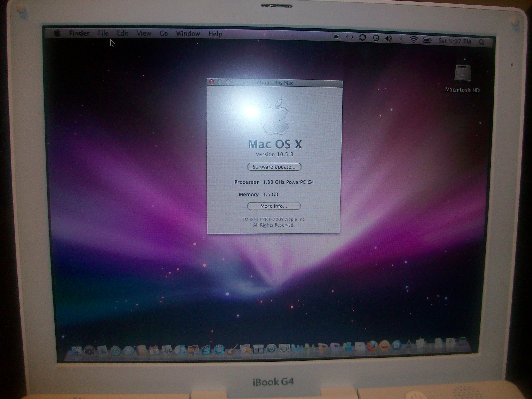Open Safari from the Dock
This screenshot has height=399, width=532.
[116, 351]
